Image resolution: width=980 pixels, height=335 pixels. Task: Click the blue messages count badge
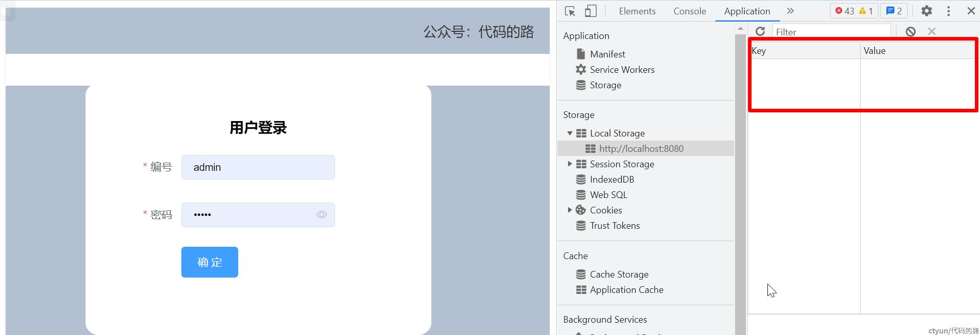[x=894, y=11]
